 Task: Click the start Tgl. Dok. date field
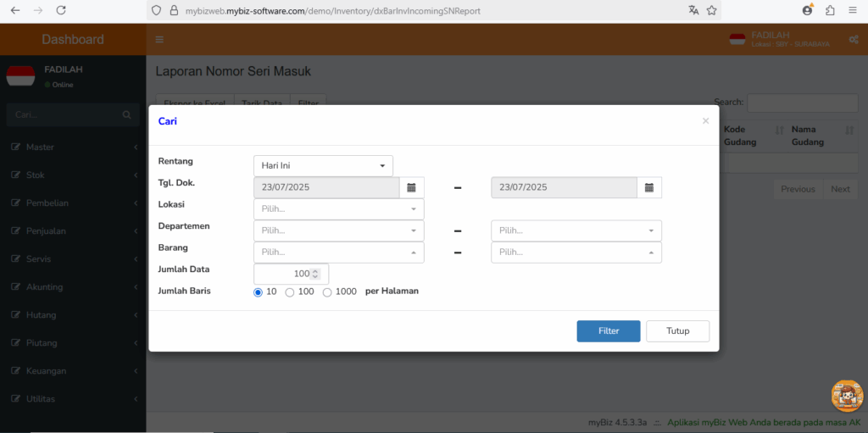click(x=326, y=188)
